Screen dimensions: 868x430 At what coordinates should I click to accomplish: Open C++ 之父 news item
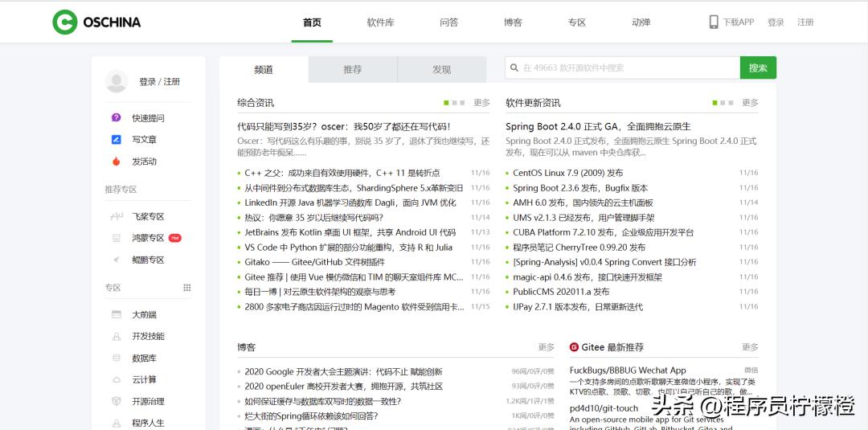(342, 174)
